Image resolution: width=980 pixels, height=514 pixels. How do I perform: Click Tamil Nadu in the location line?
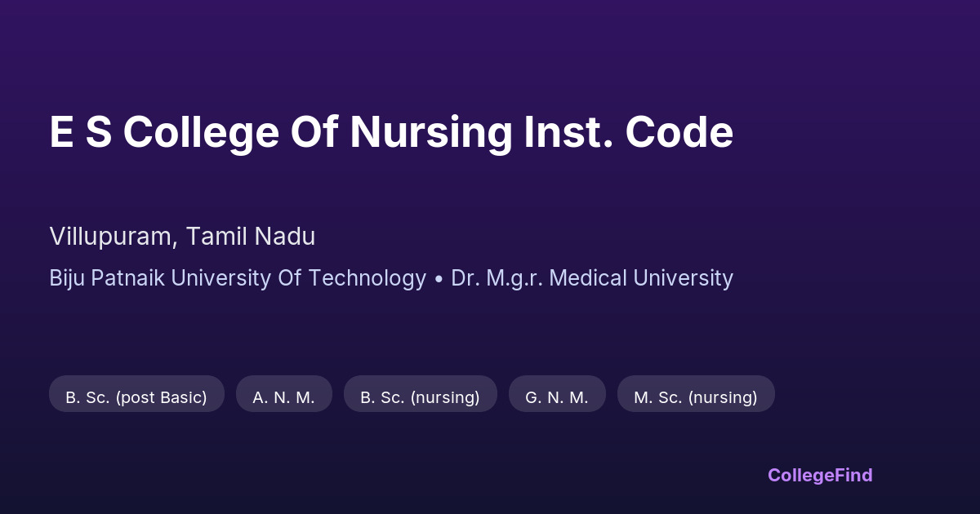pos(251,237)
